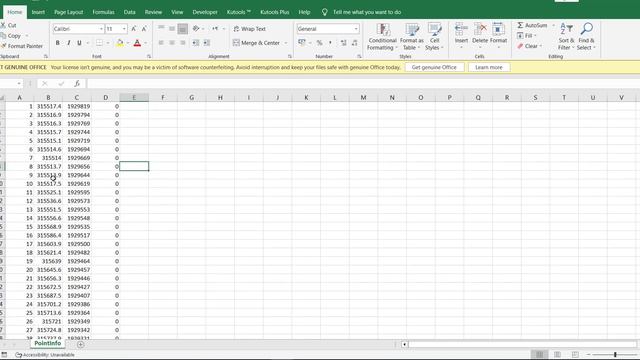Click Insert Function fx icon
The image size is (640, 360).
[77, 84]
